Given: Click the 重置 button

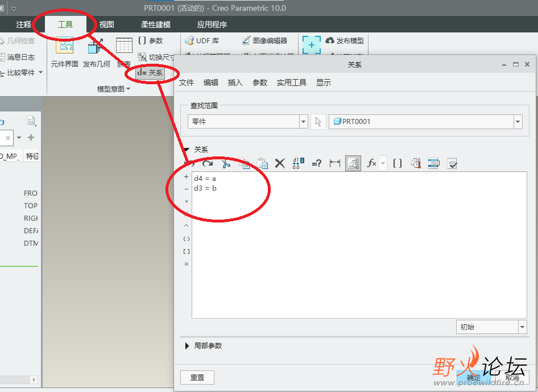Looking at the screenshot, I should (x=197, y=378).
